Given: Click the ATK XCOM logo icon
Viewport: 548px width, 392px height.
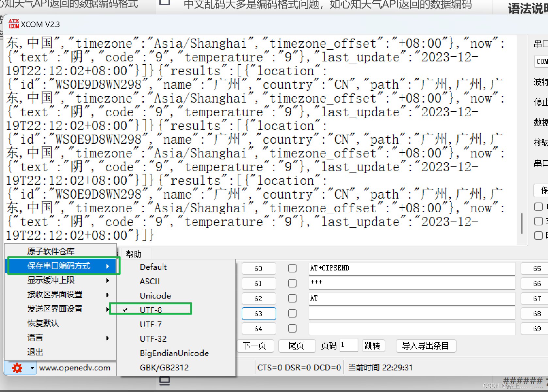Looking at the screenshot, I should coord(14,24).
